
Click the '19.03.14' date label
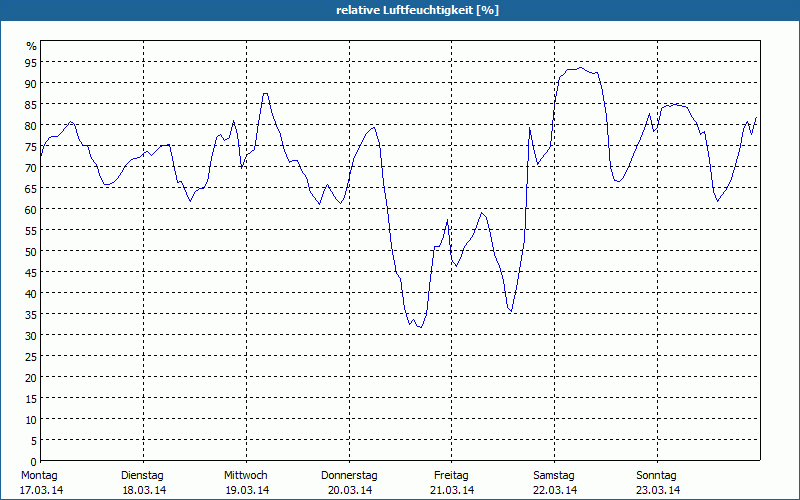tap(247, 490)
